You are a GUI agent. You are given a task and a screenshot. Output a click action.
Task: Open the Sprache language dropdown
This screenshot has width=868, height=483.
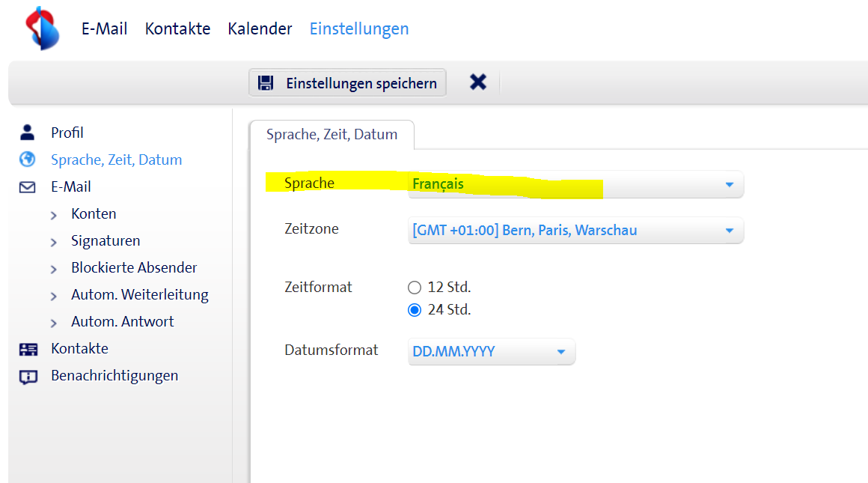click(x=575, y=184)
